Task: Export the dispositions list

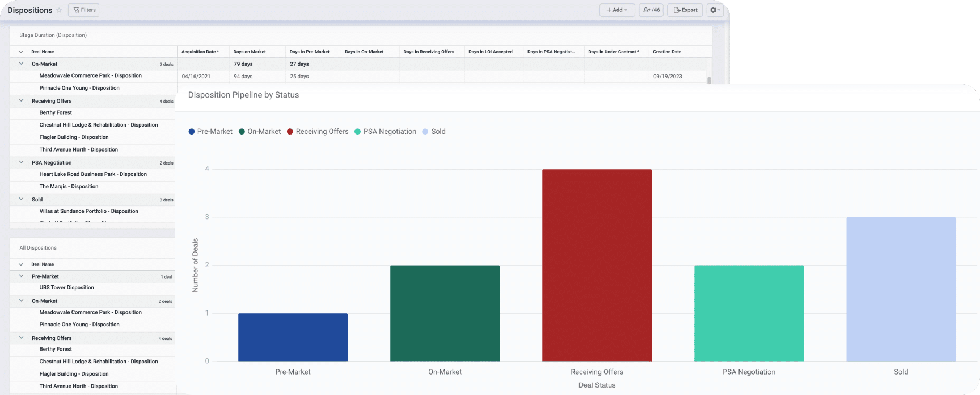Action: pyautogui.click(x=685, y=10)
